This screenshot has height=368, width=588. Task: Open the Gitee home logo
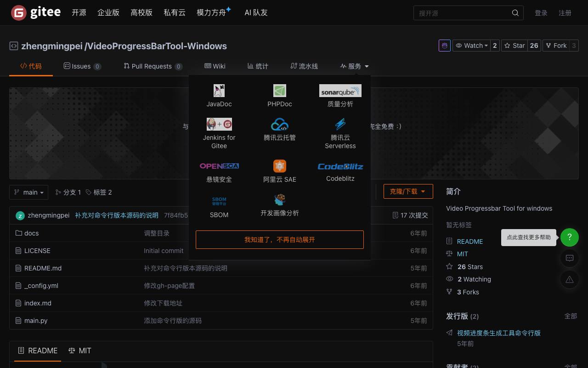coord(36,12)
